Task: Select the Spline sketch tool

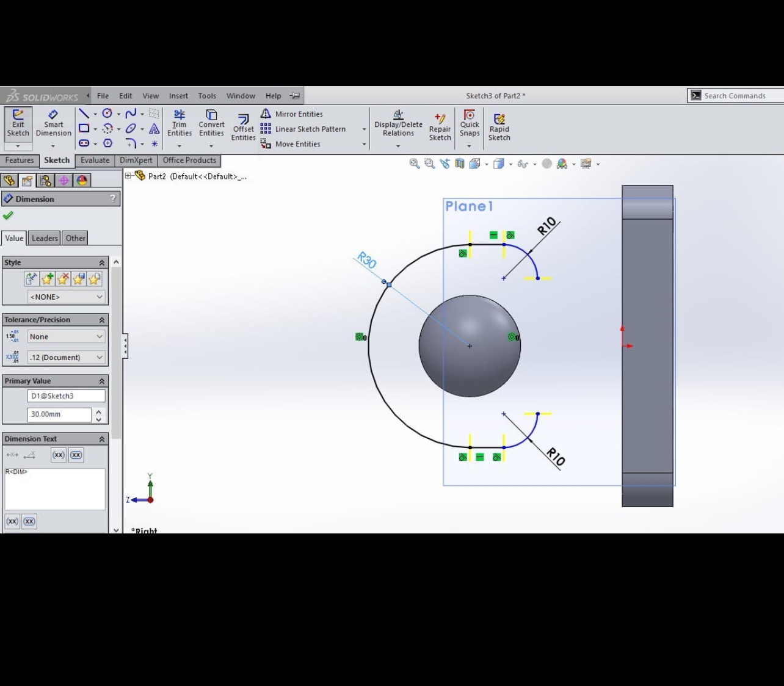Action: 131,114
